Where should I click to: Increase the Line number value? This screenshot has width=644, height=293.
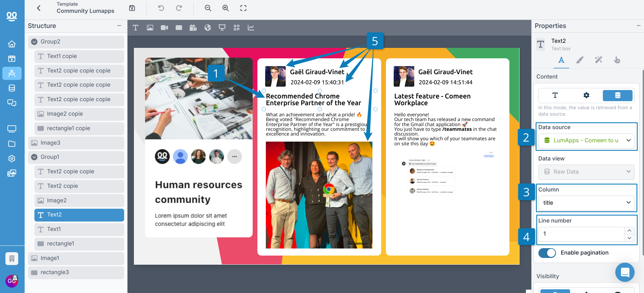point(629,231)
